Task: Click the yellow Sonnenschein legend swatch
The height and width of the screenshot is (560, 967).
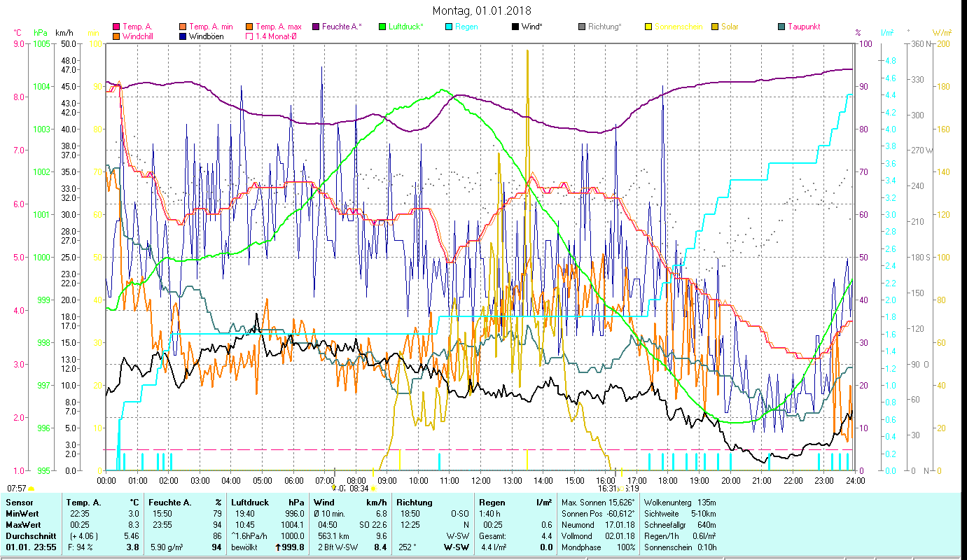Action: click(648, 27)
